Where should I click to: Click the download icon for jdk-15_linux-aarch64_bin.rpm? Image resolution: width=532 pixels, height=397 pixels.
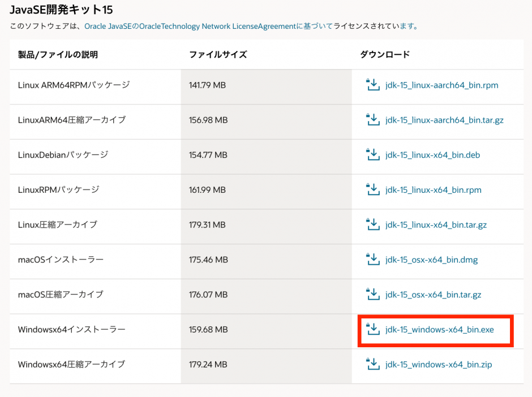(x=373, y=85)
